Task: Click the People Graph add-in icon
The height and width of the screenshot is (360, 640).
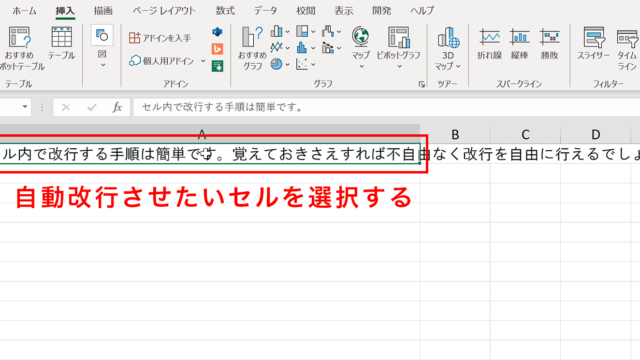Action: [217, 66]
